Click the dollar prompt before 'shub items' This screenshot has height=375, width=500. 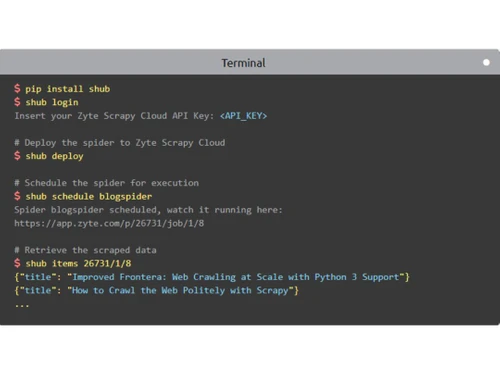click(17, 263)
